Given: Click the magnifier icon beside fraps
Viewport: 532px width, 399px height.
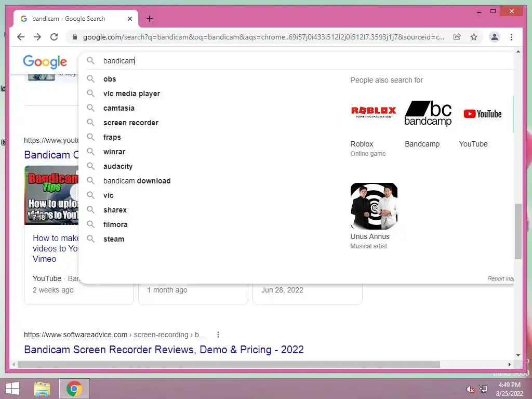Looking at the screenshot, I should (x=90, y=137).
